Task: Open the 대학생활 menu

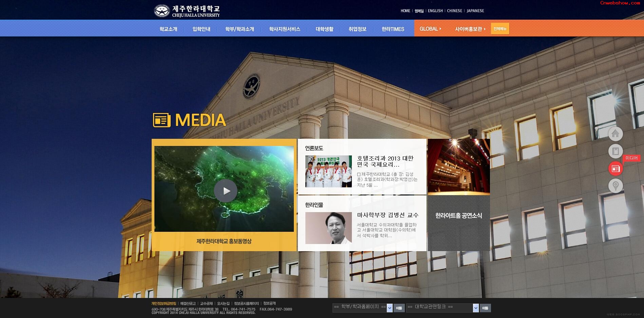Action: tap(324, 29)
